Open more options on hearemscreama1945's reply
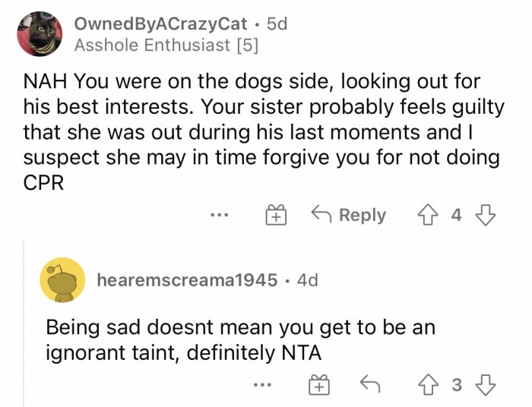 click(x=262, y=385)
